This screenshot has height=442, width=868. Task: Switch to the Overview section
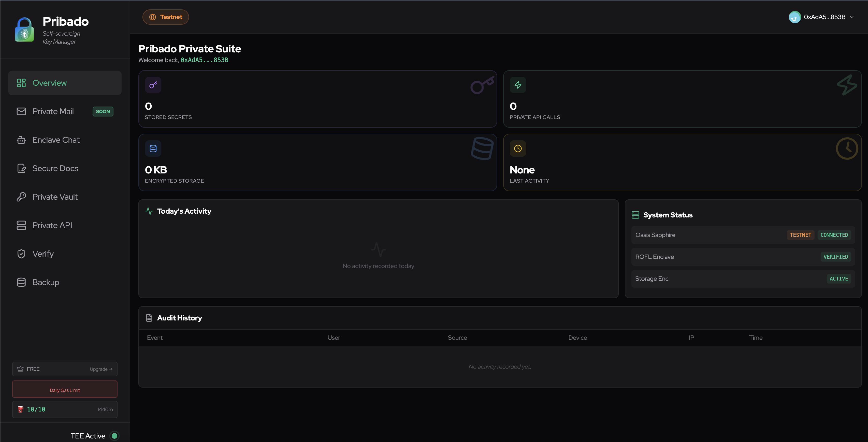[50, 83]
